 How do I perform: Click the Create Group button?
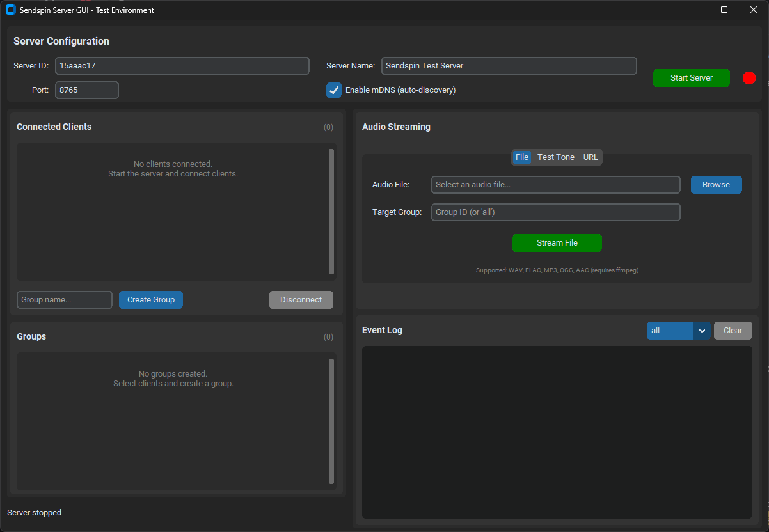[x=151, y=300]
